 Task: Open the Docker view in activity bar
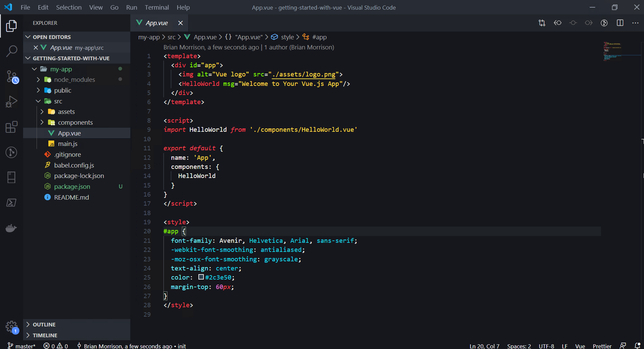11,228
